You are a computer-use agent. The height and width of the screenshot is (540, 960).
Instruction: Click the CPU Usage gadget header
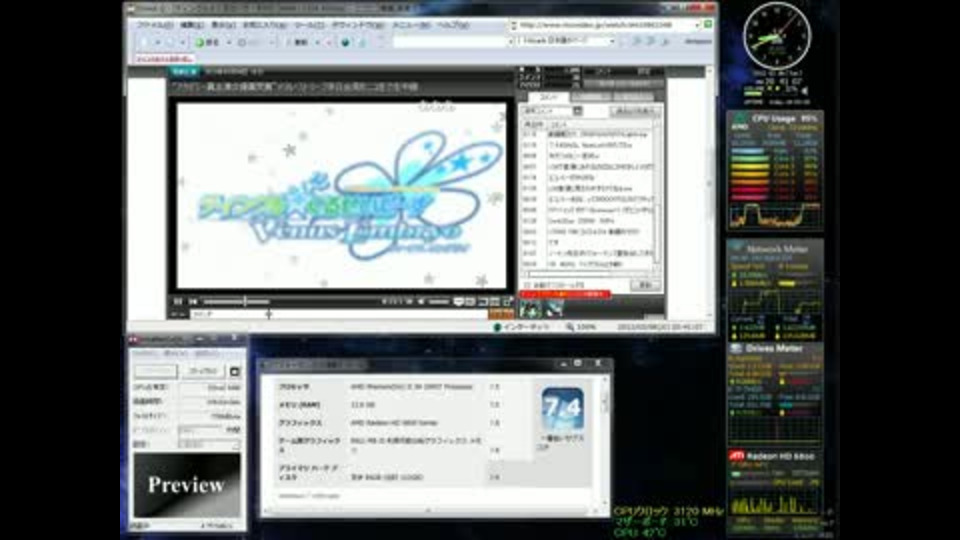(776, 118)
